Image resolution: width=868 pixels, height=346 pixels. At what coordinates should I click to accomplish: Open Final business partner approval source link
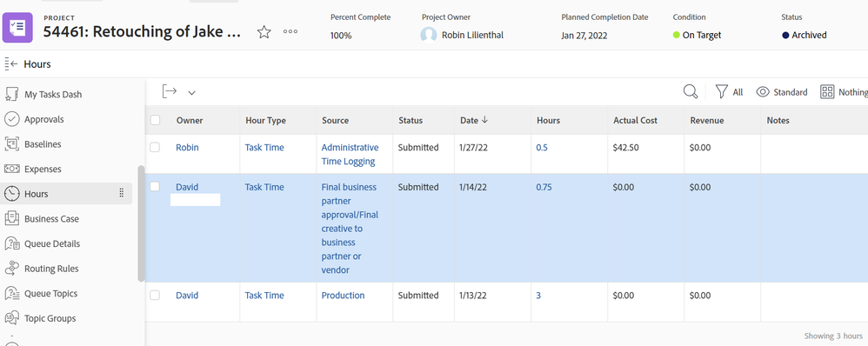coord(350,229)
